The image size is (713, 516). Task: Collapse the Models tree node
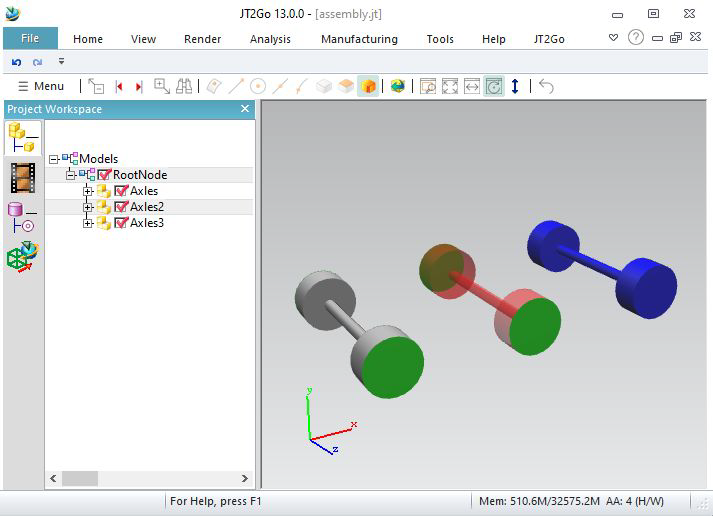53,159
